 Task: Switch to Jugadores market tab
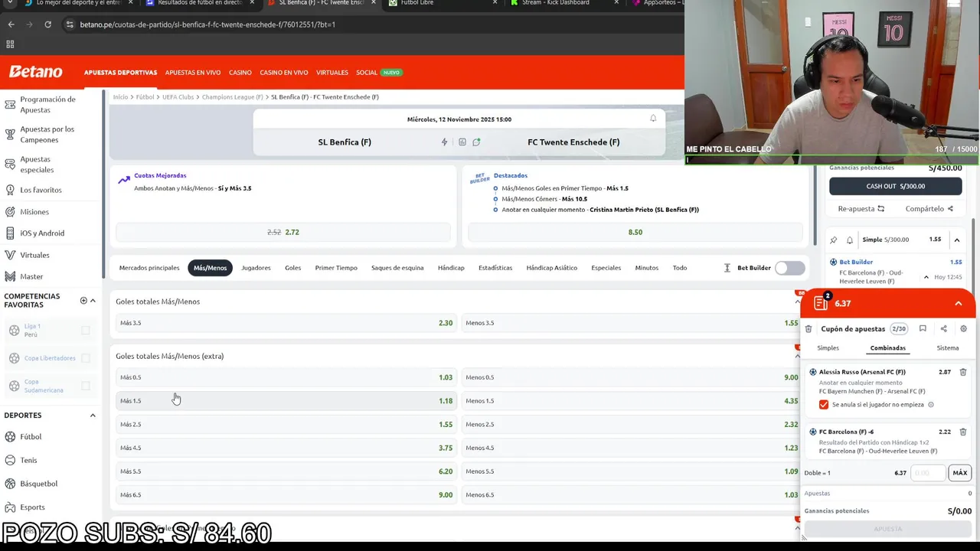256,268
